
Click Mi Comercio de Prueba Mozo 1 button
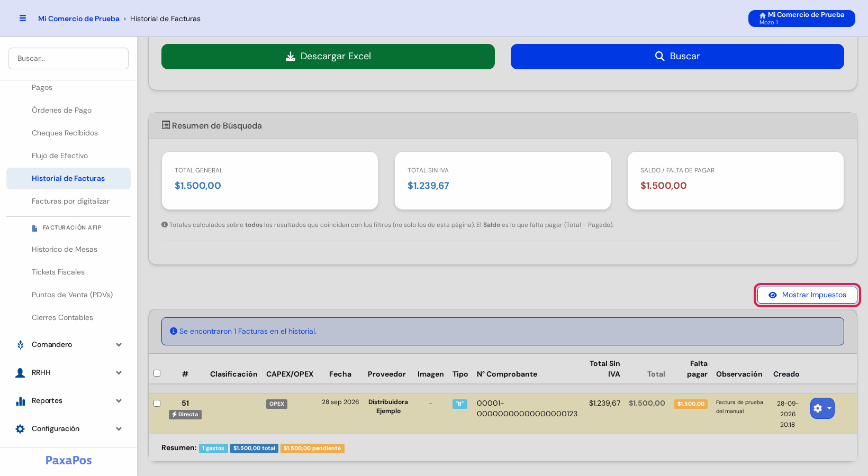click(x=802, y=19)
